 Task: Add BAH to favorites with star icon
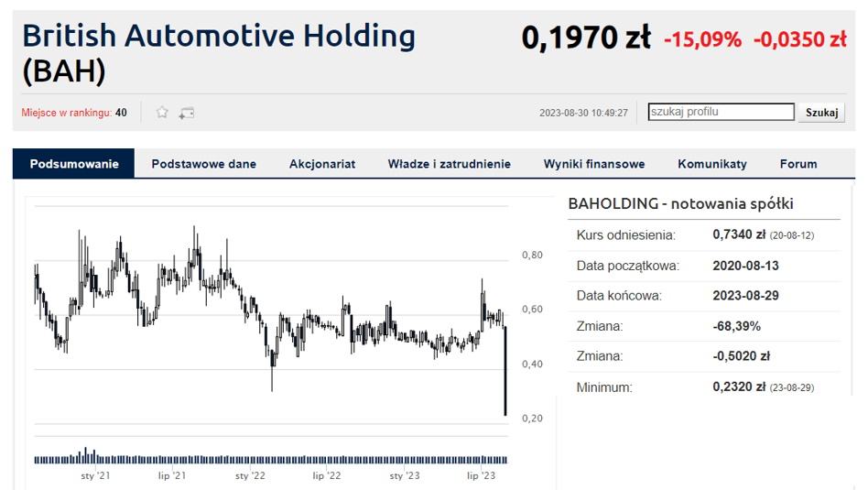(162, 113)
